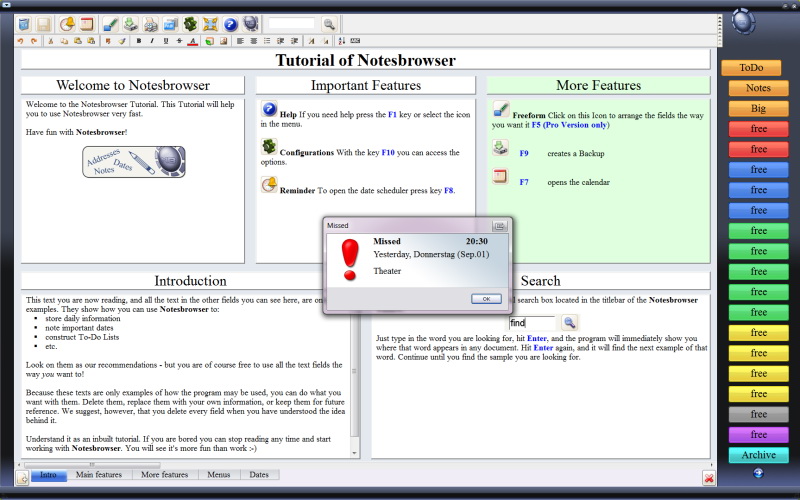Center the text alignment
This screenshot has height=500, width=800.
click(254, 41)
